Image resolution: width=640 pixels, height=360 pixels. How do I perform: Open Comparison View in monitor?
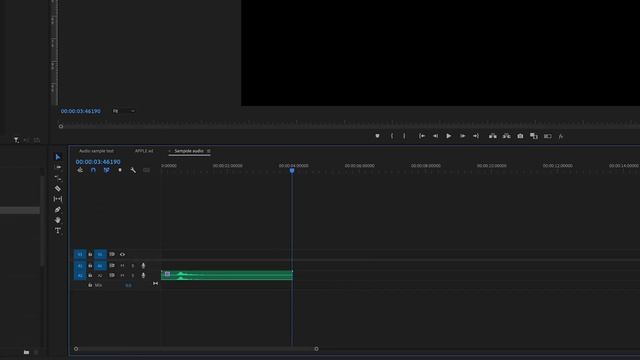(x=534, y=136)
